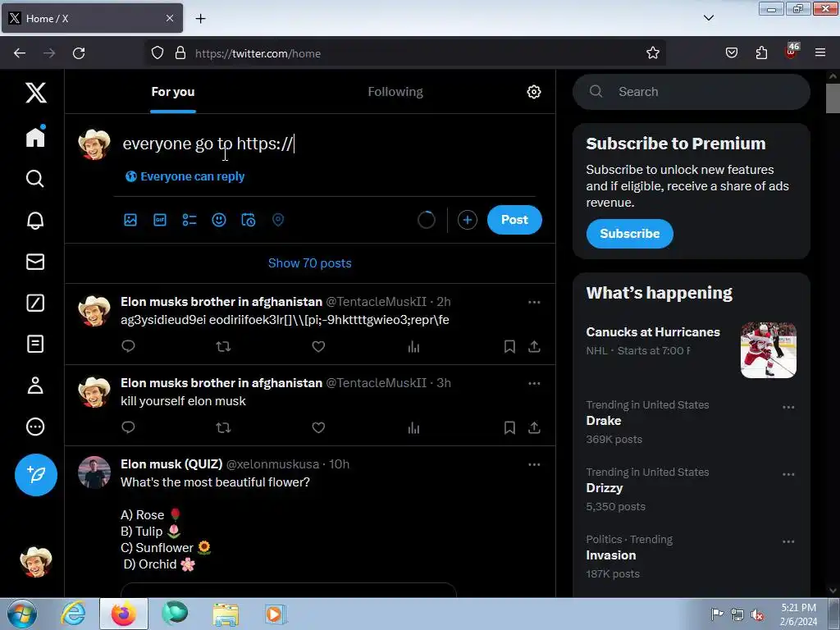Reply to the 'kill yourself elon musk' post
The width and height of the screenshot is (840, 630).
pyautogui.click(x=128, y=427)
